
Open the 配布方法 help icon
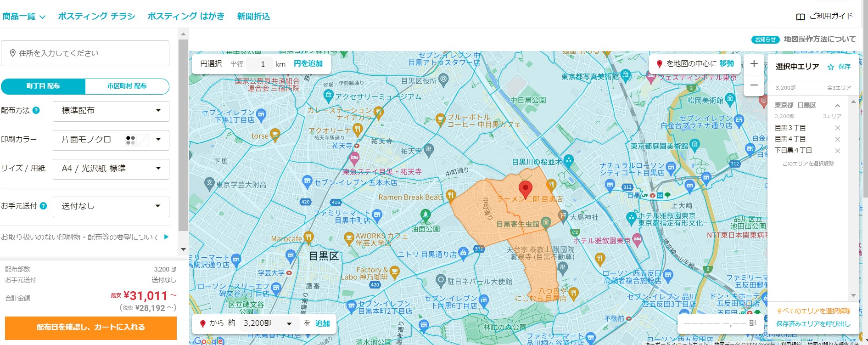tap(36, 110)
